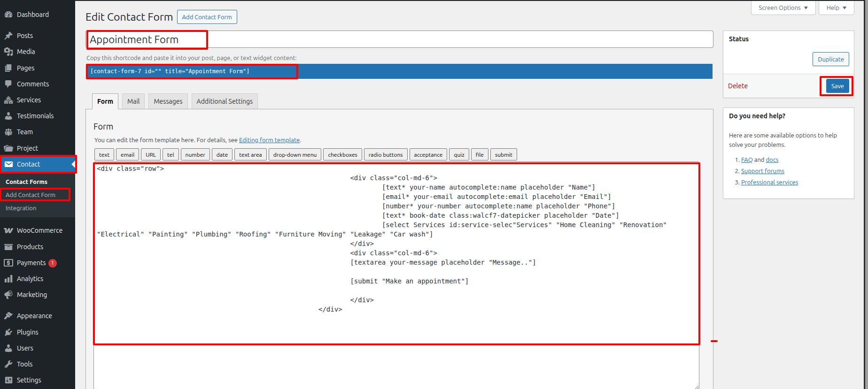This screenshot has height=389, width=868.
Task: Click the Marketing megaphone icon
Action: [8, 295]
